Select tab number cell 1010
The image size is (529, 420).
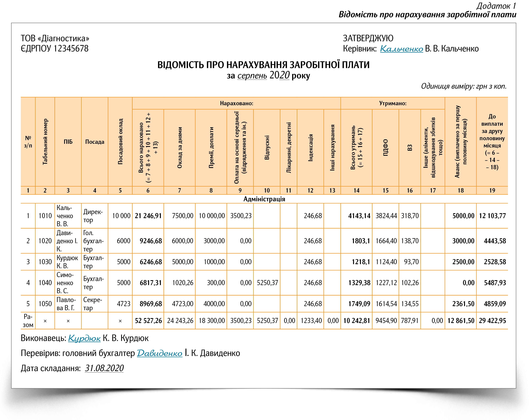click(x=45, y=216)
